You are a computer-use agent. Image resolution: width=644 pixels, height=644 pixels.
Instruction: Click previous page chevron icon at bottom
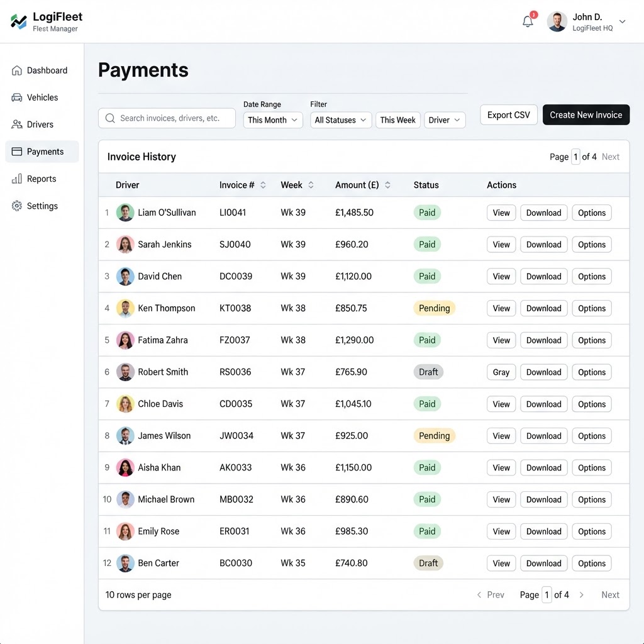pyautogui.click(x=479, y=595)
